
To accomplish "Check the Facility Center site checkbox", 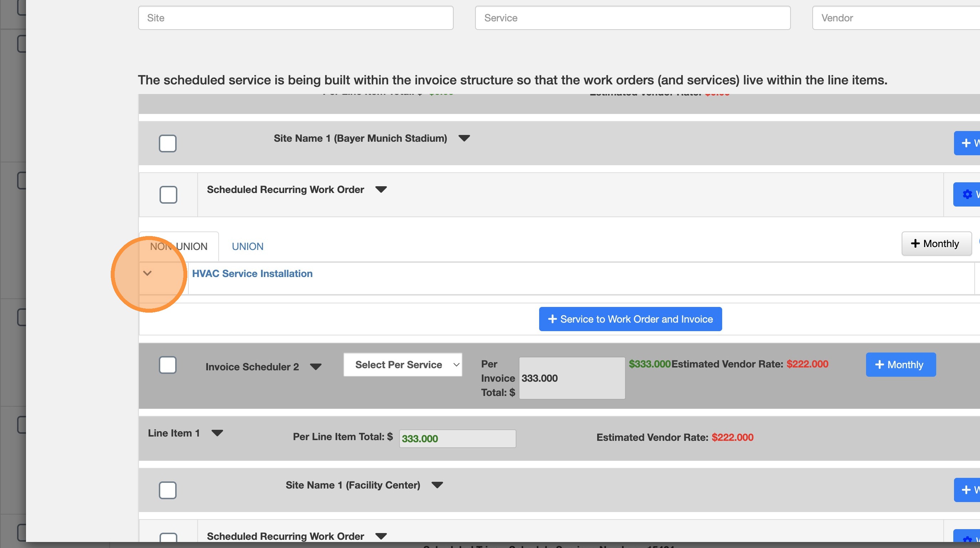I will [x=167, y=490].
